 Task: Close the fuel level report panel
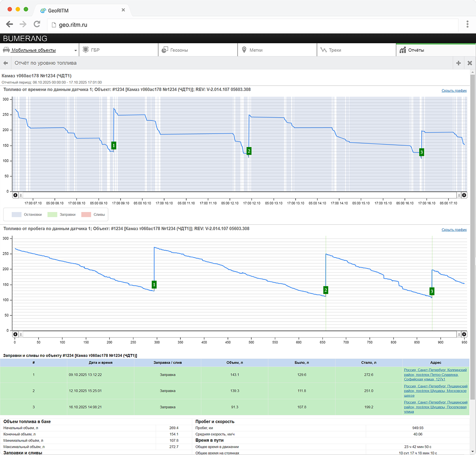470,63
